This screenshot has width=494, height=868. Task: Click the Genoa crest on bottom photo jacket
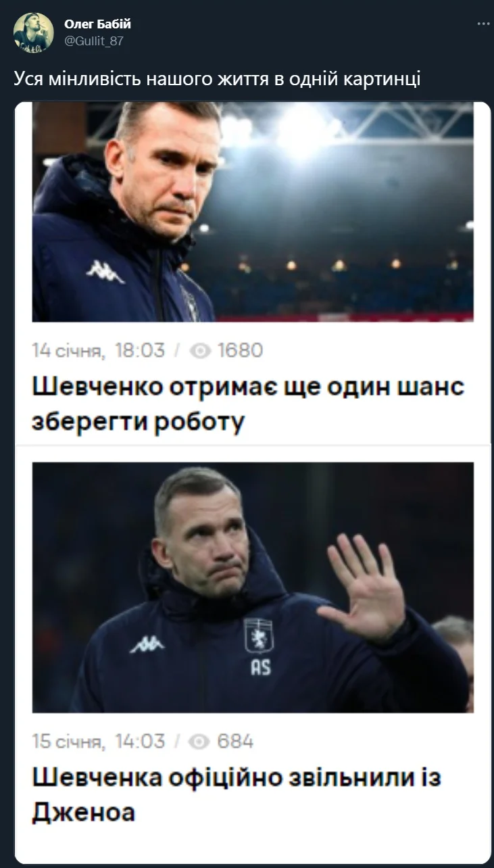tap(258, 635)
